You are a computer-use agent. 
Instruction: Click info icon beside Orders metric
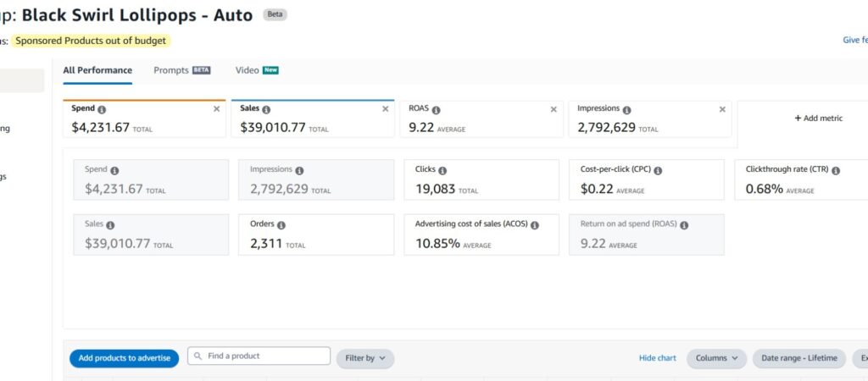tap(281, 225)
